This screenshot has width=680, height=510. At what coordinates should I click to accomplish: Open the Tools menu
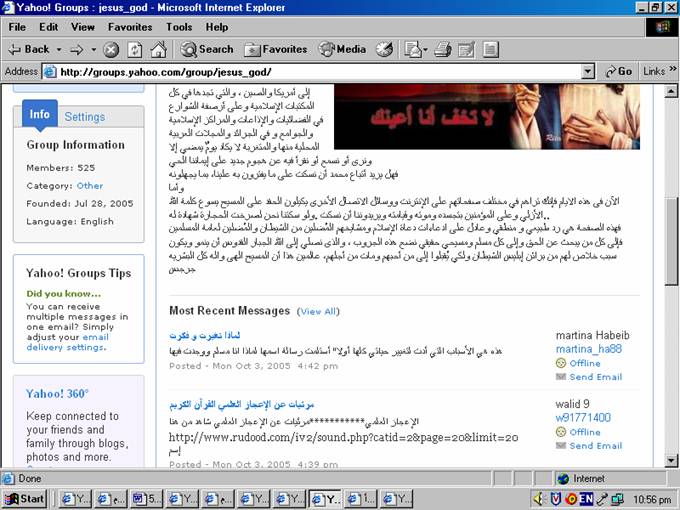[179, 27]
